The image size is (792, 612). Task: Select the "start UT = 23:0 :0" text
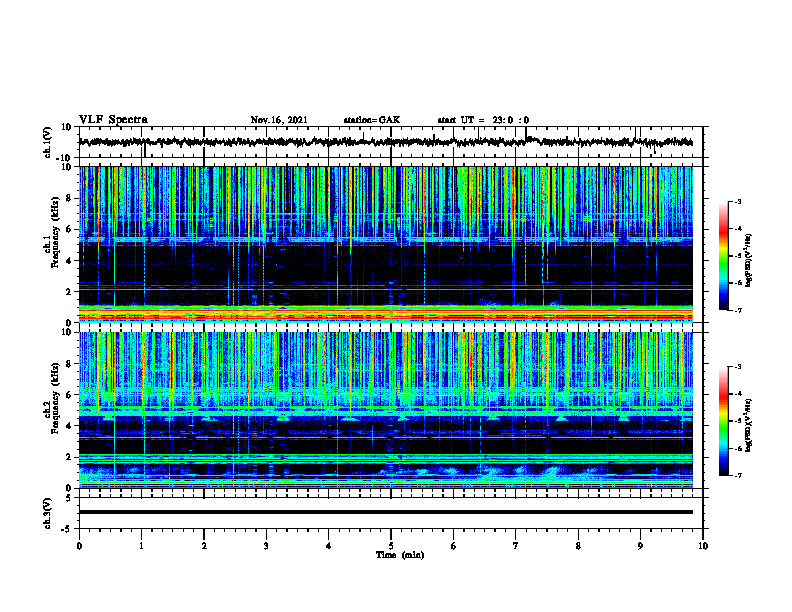click(x=483, y=120)
